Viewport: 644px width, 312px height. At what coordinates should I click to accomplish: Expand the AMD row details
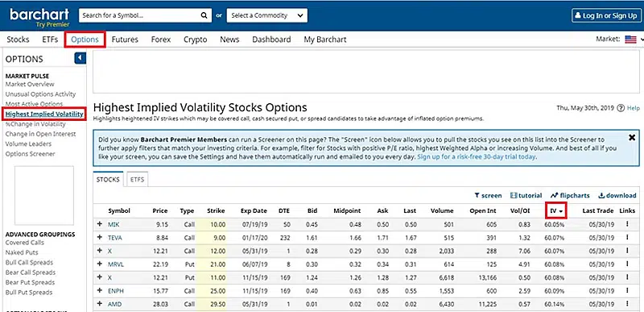coord(99,304)
